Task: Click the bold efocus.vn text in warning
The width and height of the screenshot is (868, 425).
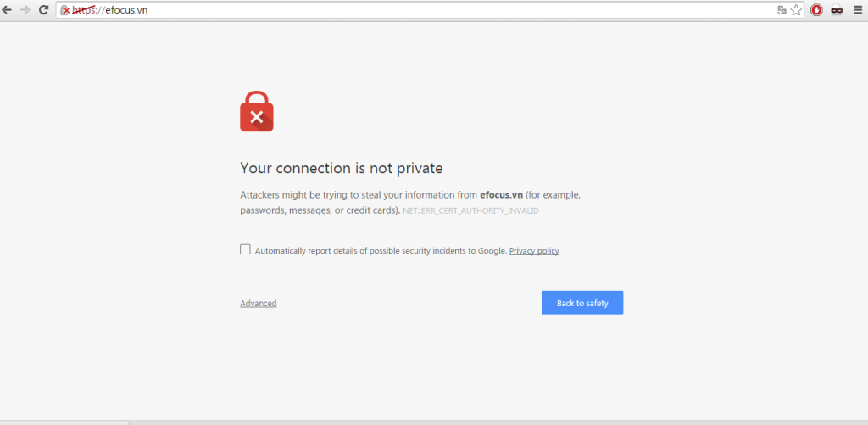Action: (x=502, y=195)
